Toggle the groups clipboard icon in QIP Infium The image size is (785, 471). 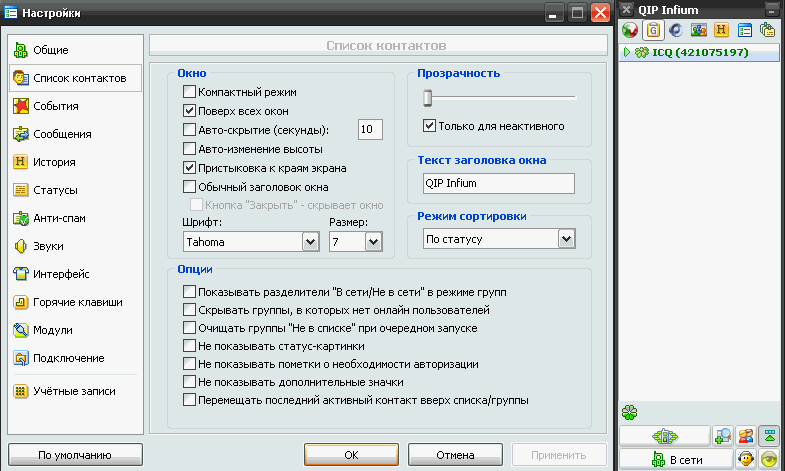coord(653,30)
